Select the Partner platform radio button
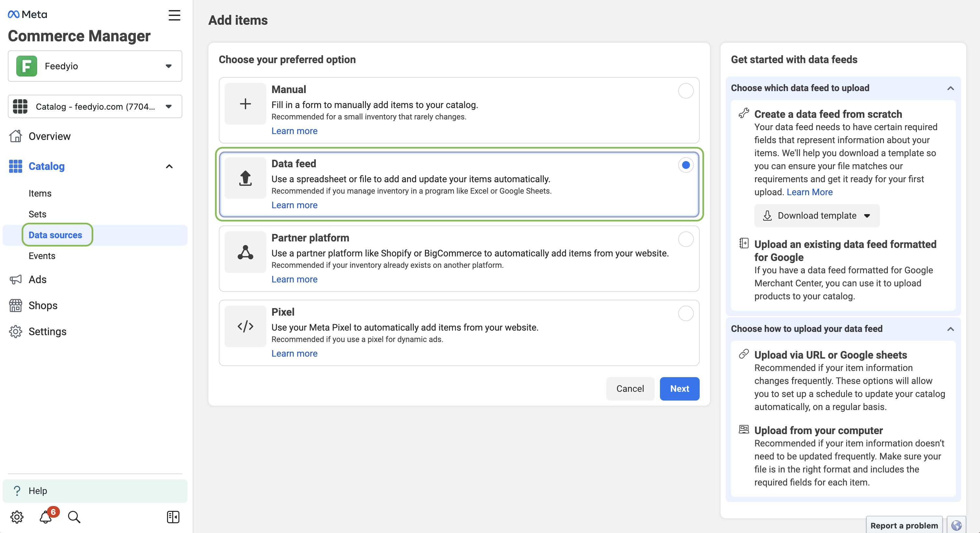Image resolution: width=980 pixels, height=533 pixels. 686,239
